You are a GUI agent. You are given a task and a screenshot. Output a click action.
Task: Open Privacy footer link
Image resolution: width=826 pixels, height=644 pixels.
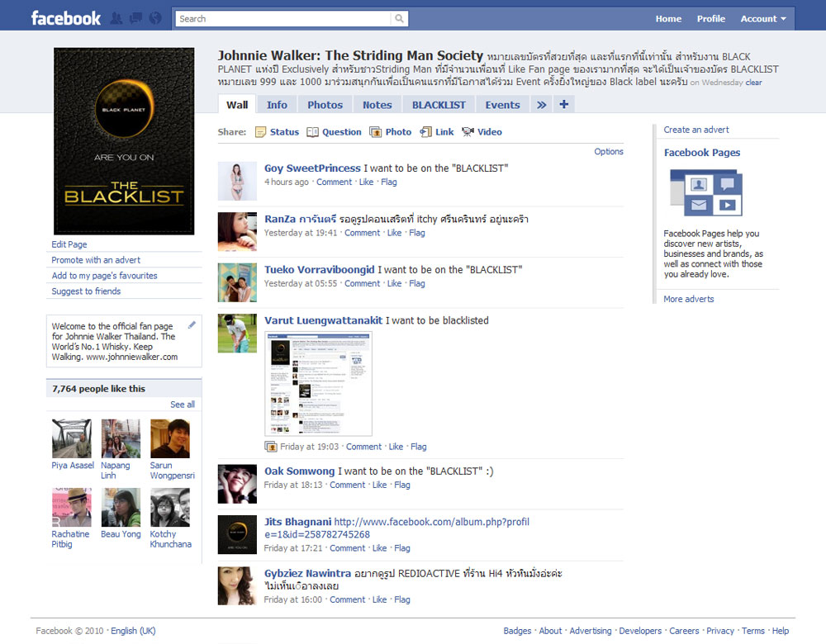click(720, 631)
